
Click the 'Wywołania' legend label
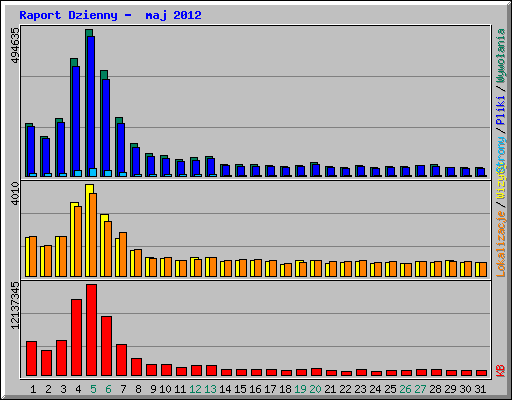[x=501, y=56]
